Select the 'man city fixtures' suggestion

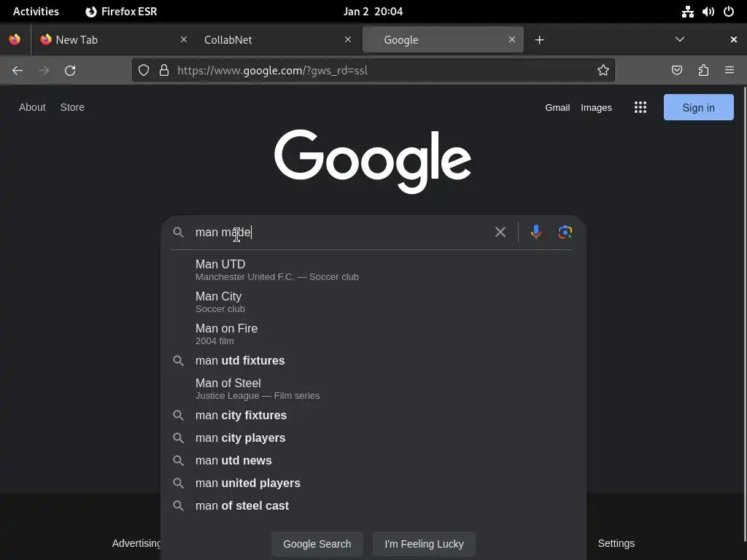(372, 415)
